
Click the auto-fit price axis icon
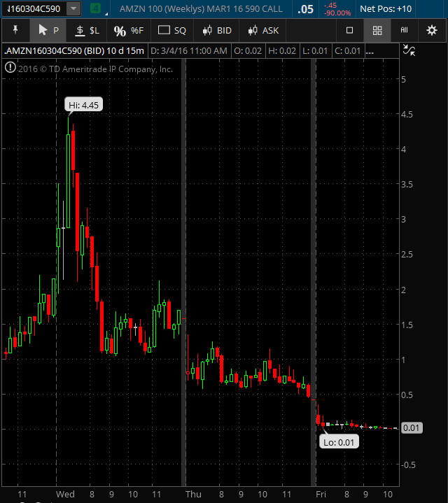point(409,50)
